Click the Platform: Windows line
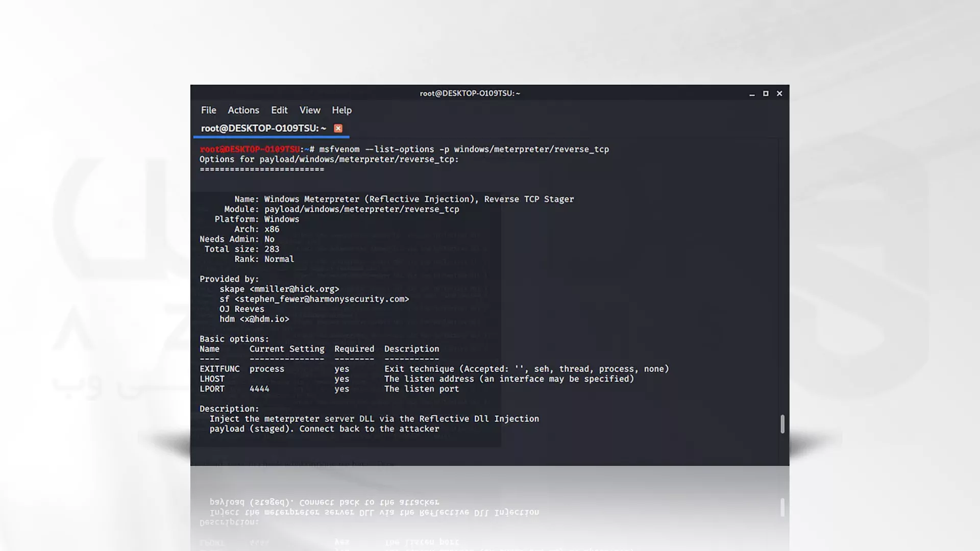 tap(257, 219)
